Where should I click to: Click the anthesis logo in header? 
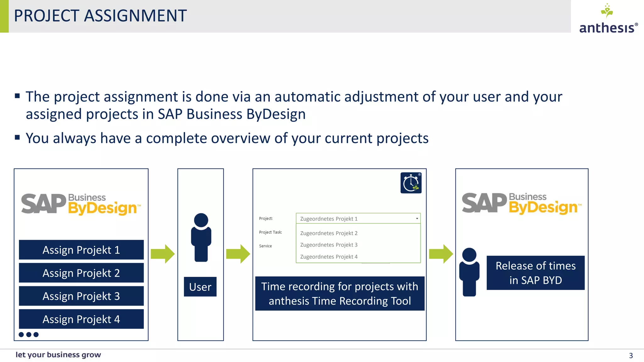608,19
